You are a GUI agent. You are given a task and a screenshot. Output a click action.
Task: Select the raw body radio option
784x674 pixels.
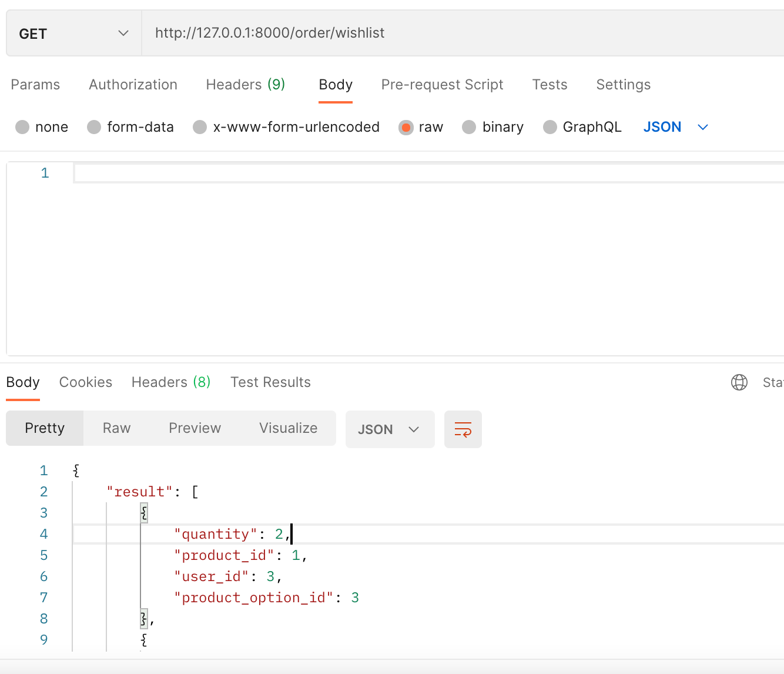tap(406, 127)
